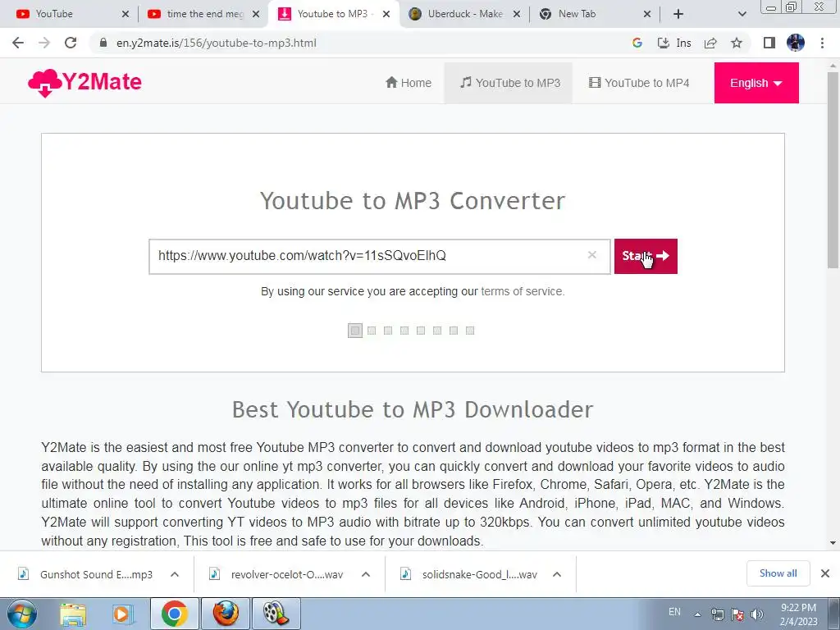Switch to 'time the end meg' tab

tap(203, 14)
